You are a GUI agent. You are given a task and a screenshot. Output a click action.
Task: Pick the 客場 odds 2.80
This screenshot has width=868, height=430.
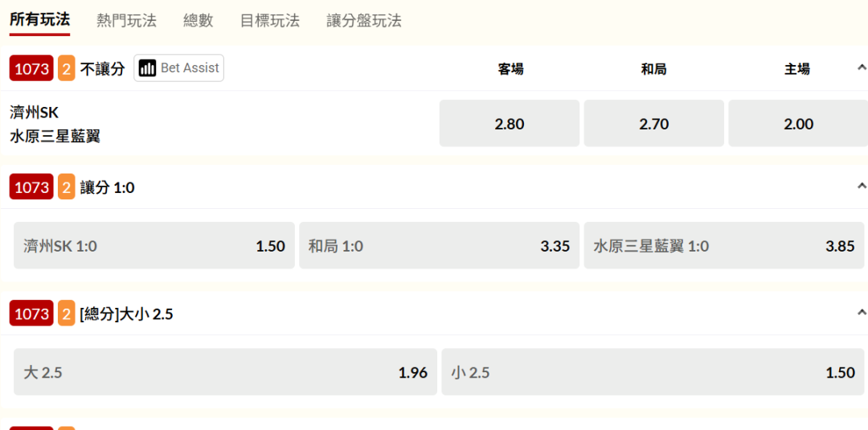510,124
